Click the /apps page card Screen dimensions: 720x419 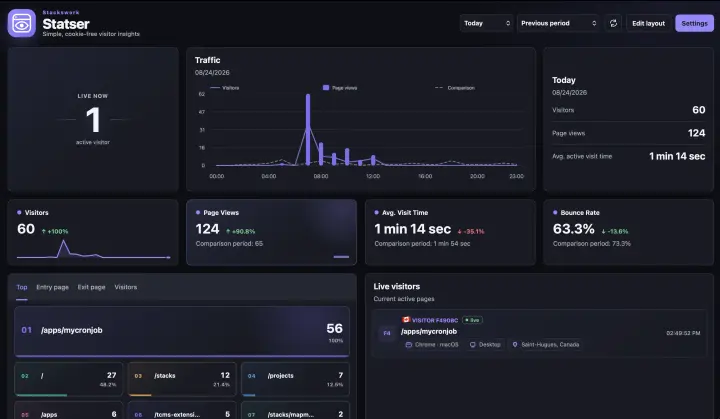[x=68, y=411]
